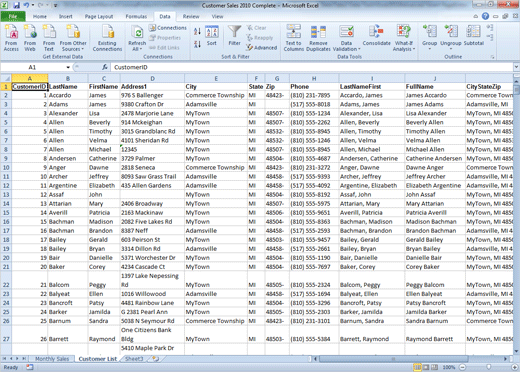Open Excel Help question mark icon
Screen dimensions: 520x372
click(x=486, y=16)
